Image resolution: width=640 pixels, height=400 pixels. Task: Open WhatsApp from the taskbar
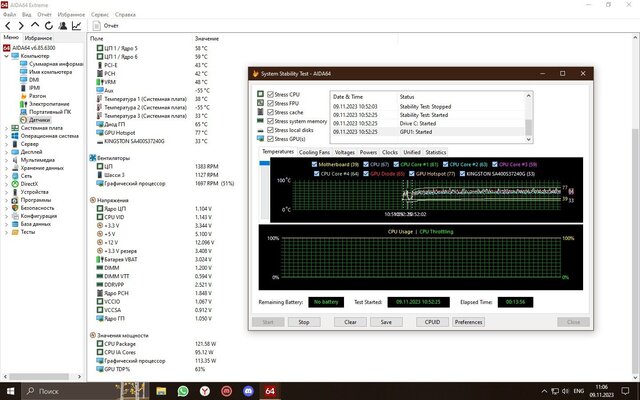(183, 390)
